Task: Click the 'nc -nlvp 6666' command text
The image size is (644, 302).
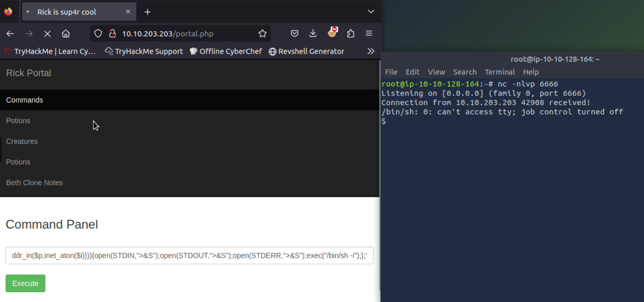Action: pyautogui.click(x=528, y=84)
